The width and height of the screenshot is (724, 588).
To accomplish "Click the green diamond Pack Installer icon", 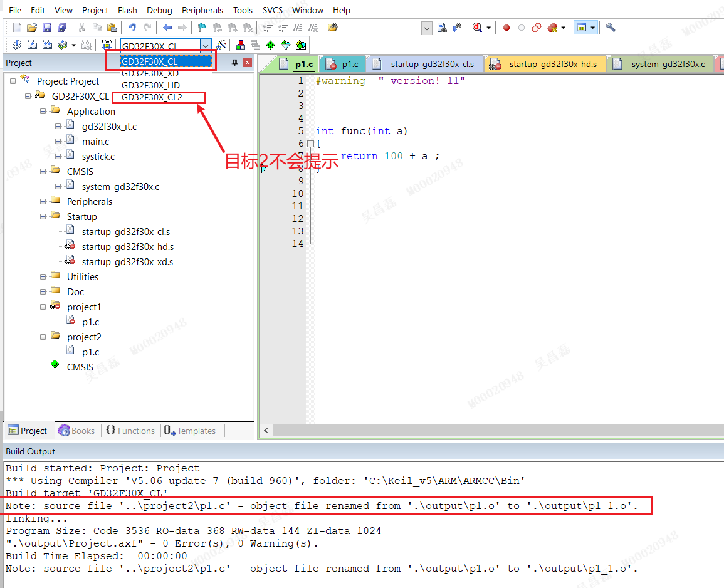I will (x=271, y=45).
